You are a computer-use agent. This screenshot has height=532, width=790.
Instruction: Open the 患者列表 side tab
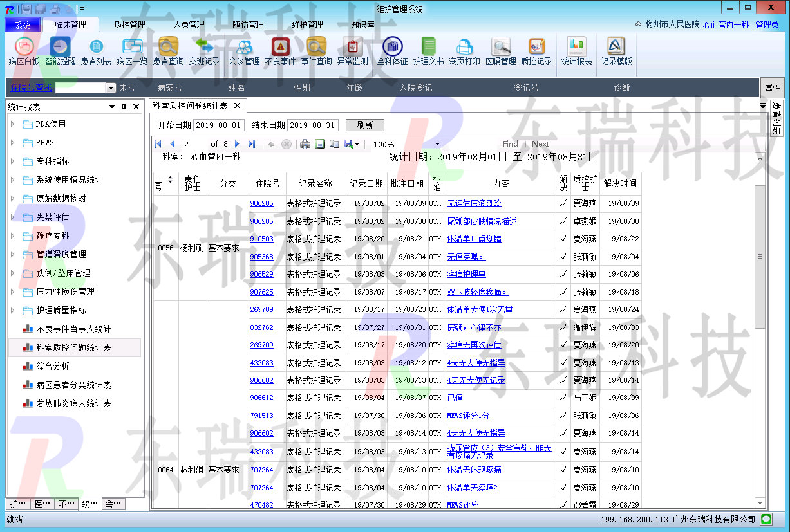click(776, 118)
